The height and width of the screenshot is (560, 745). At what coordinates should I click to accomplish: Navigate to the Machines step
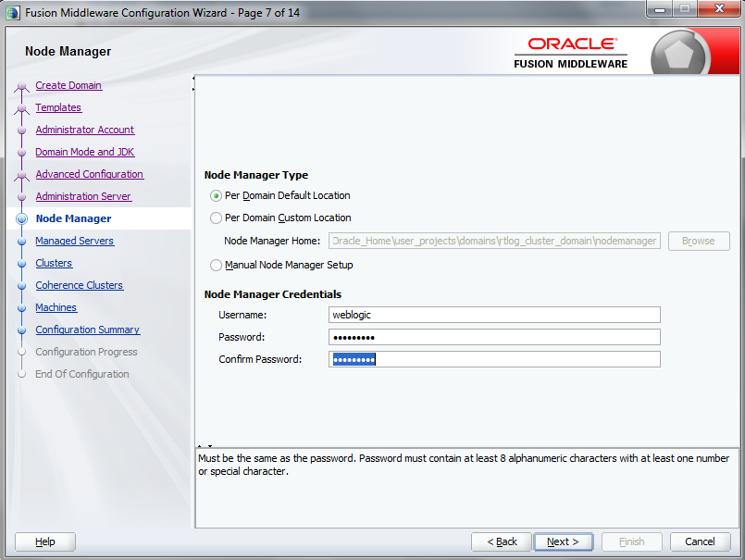[x=56, y=306]
